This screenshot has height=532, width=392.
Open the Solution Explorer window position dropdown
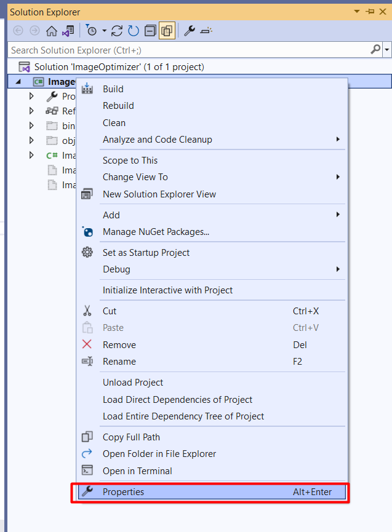[357, 12]
